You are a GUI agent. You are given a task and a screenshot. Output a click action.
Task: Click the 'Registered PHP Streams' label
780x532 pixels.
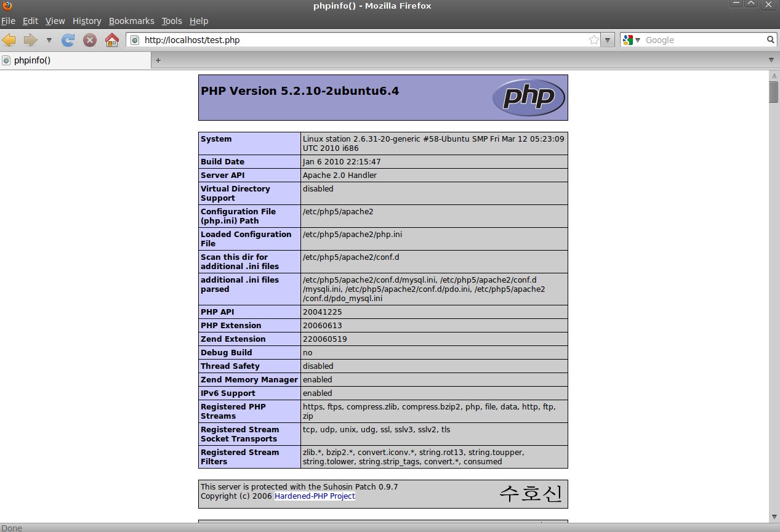233,411
